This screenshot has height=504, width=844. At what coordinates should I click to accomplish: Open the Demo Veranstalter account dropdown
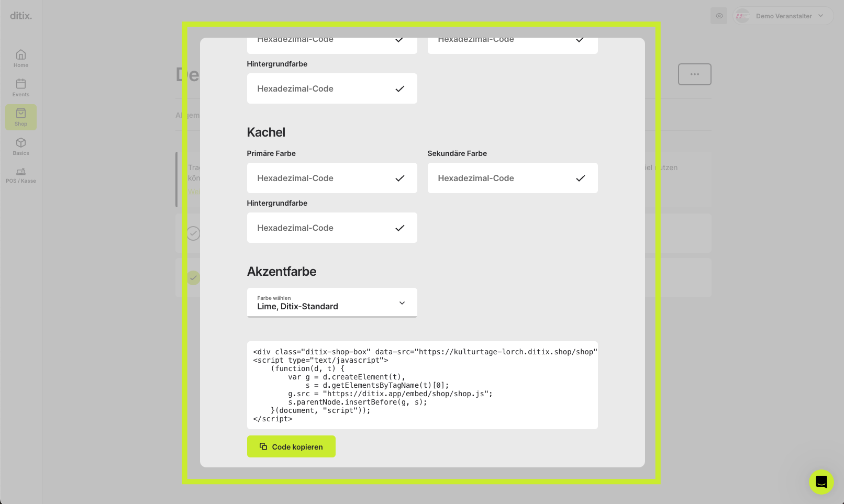pos(783,16)
